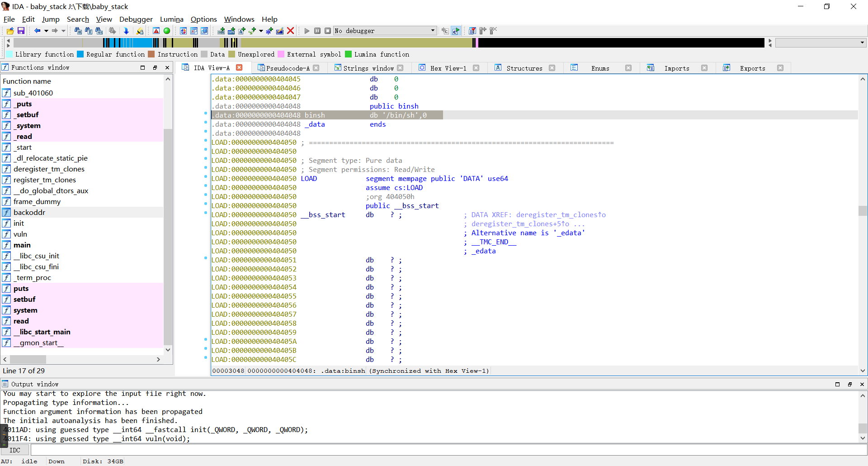This screenshot has height=466, width=868.
Task: Click the Open file toolbar icon
Action: 10,31
